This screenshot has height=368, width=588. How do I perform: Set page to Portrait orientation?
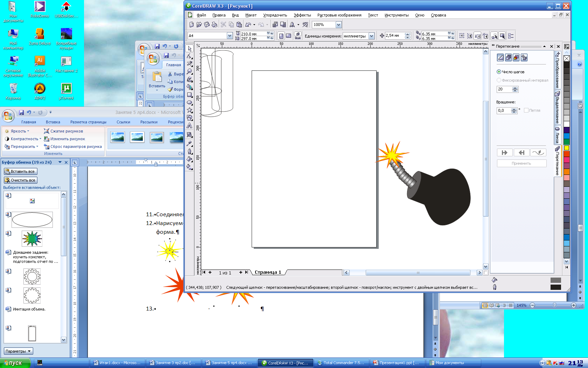(281, 36)
